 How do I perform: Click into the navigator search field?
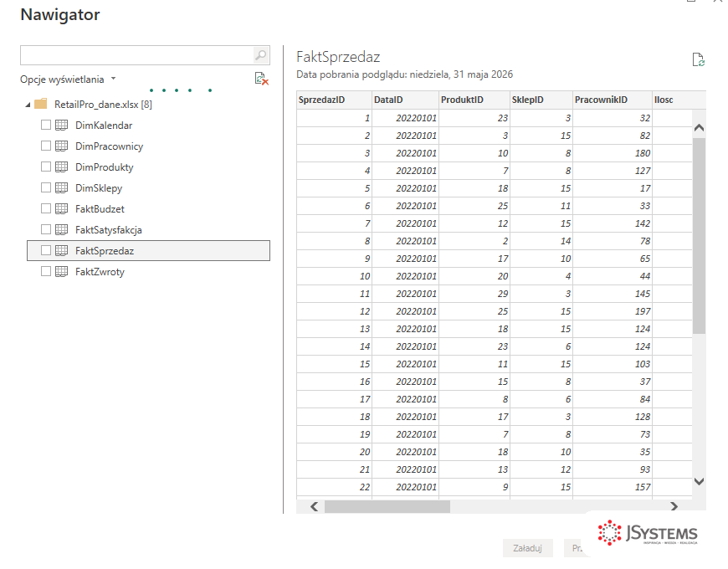tap(137, 55)
